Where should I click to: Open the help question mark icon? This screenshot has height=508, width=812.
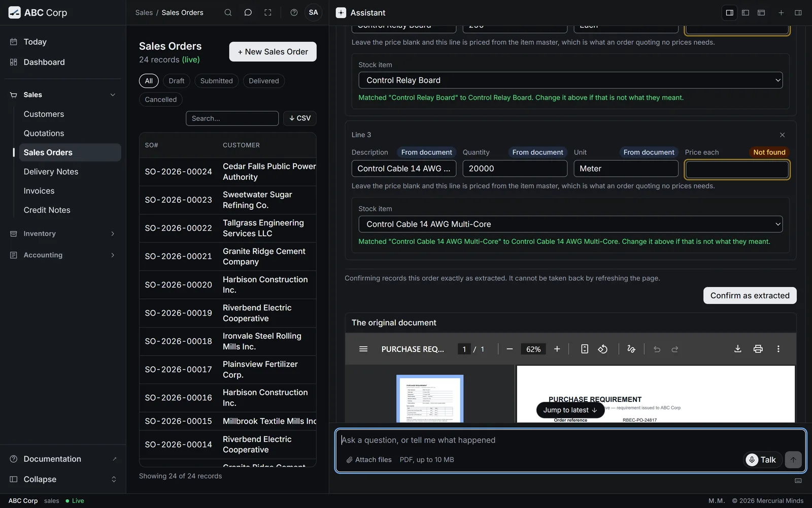pos(294,13)
